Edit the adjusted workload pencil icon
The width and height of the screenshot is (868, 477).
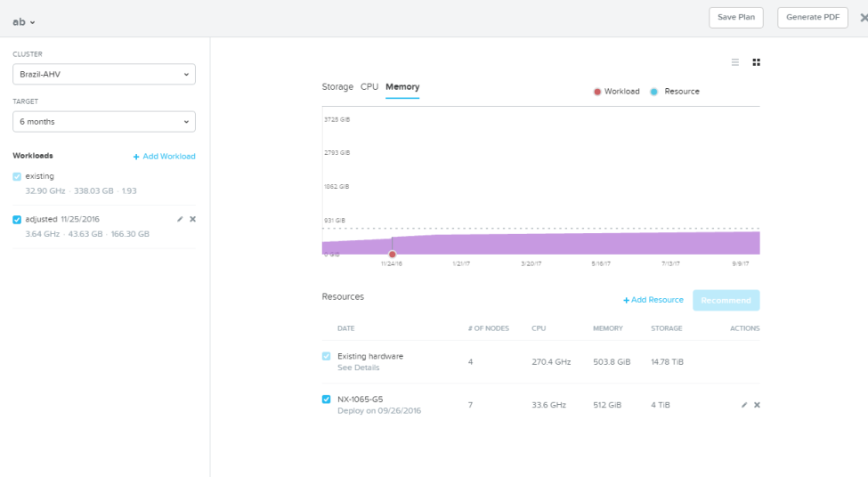click(x=180, y=219)
